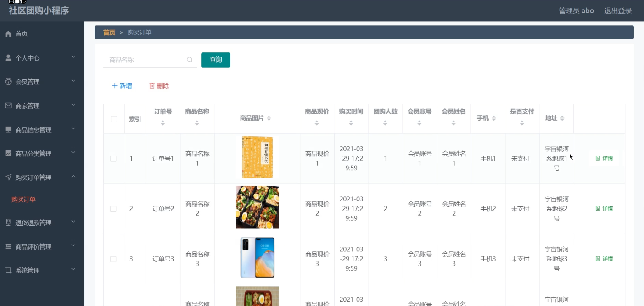
Task: Open 商品信息管理 sidebar menu label
Action: [34, 130]
